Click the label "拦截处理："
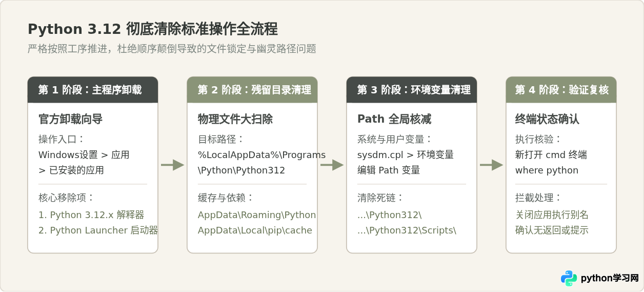Screen dimensions: 644x292 point(538,198)
